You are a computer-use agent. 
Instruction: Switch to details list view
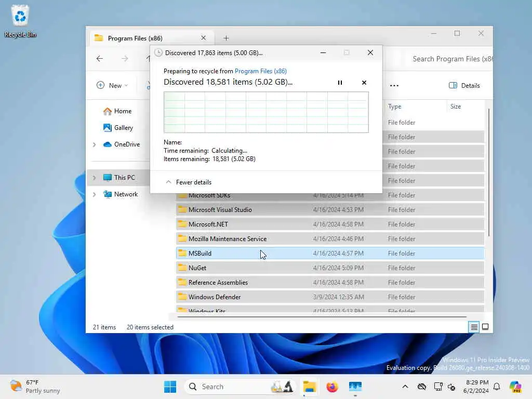474,327
